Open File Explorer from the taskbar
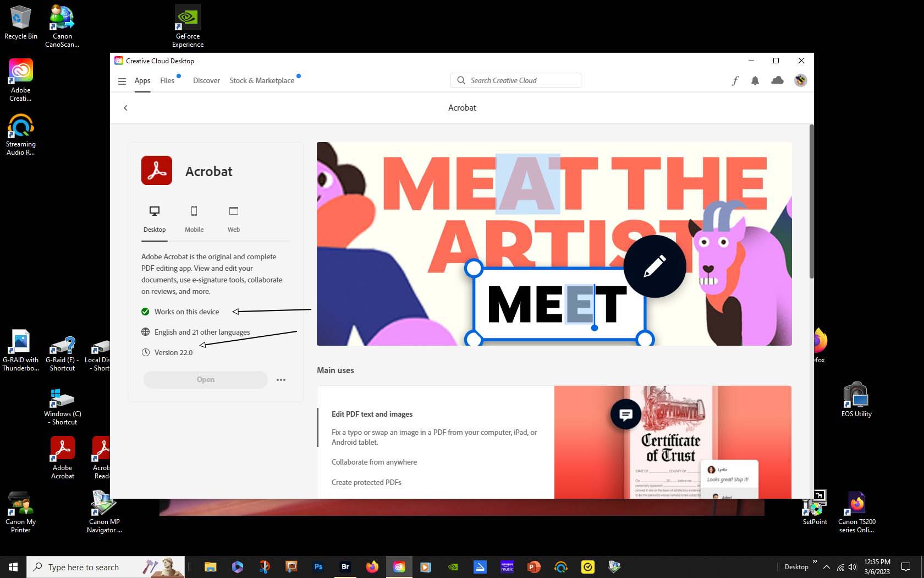Viewport: 924px width, 578px height. tap(210, 566)
